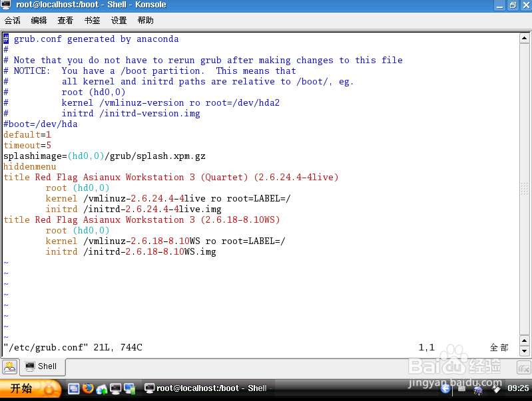
Task: Click the '"/etc/grub.conf" 21L, 744C' status text
Action: tap(73, 347)
